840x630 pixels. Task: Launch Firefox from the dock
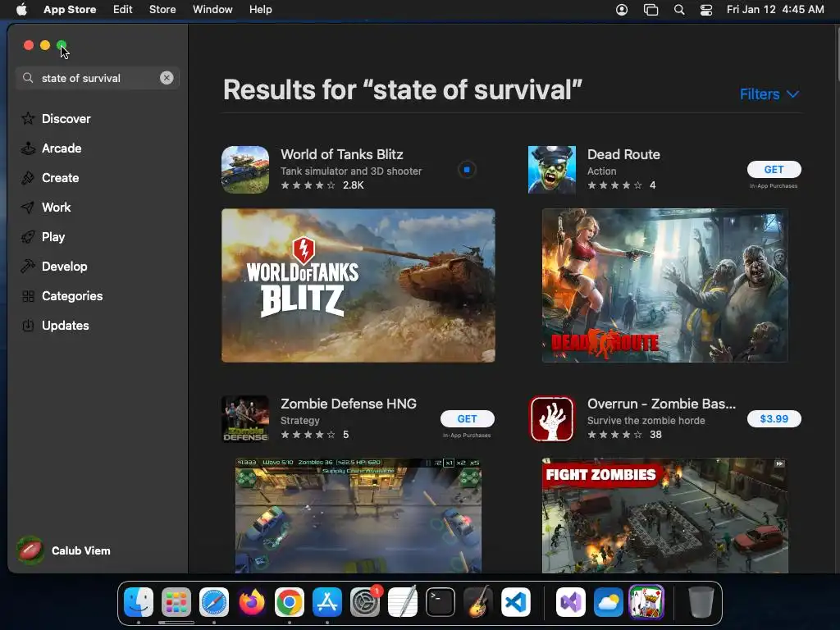[252, 602]
